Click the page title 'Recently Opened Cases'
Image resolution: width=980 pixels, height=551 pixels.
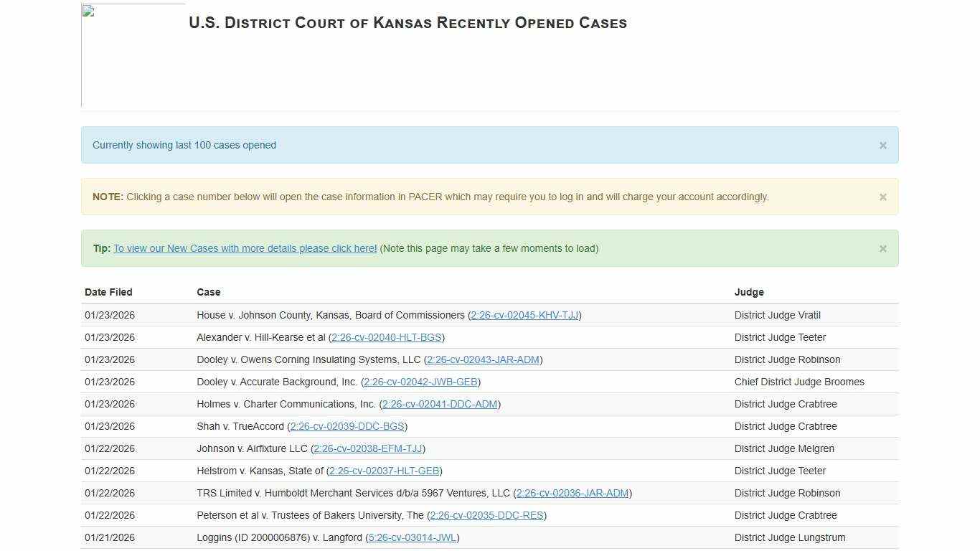pos(407,22)
